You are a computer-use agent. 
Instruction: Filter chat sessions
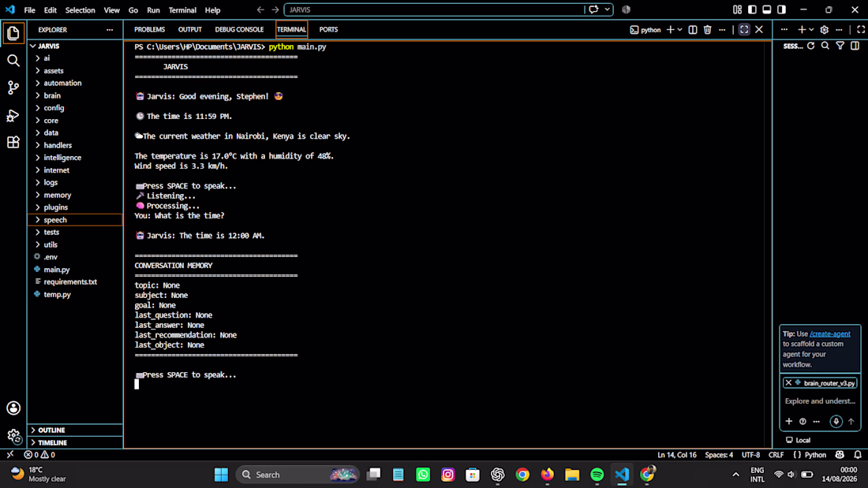click(840, 46)
